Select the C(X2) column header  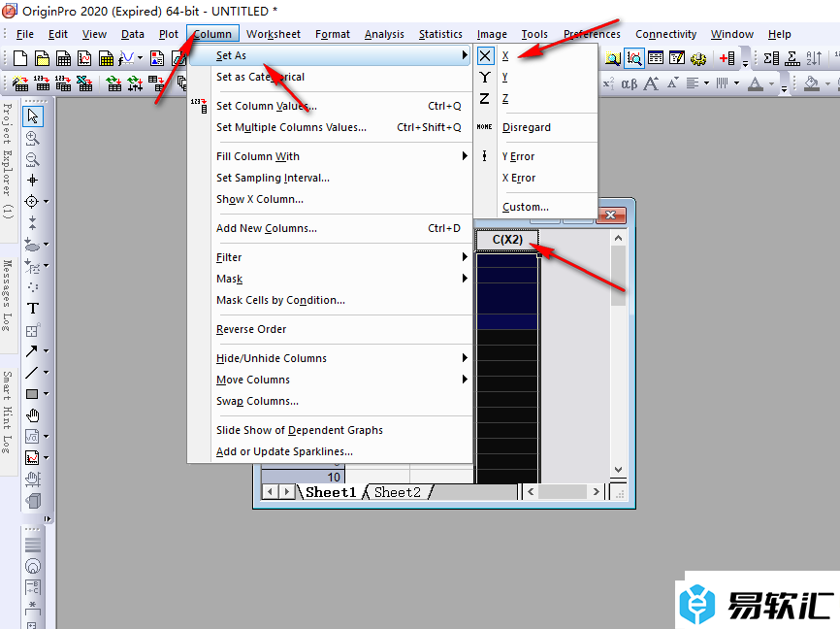tap(506, 240)
